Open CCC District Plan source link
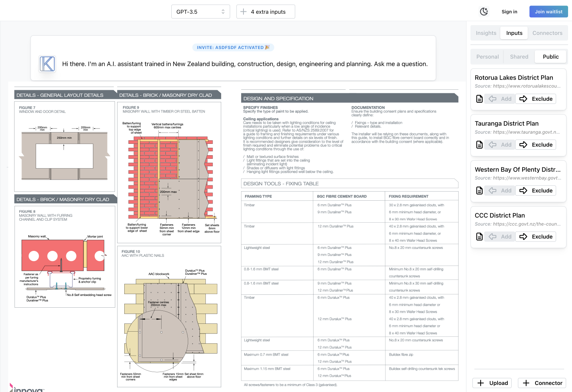Screen dimensions: 572x392 click(x=518, y=224)
